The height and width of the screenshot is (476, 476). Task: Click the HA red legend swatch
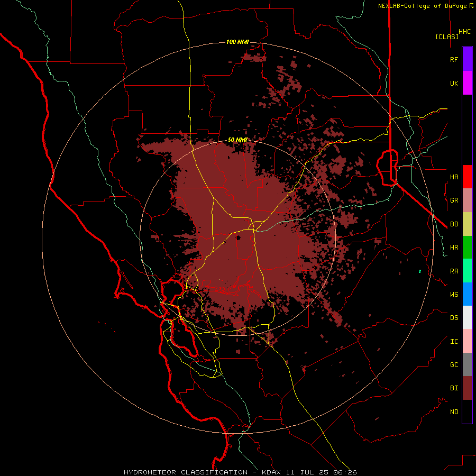point(467,177)
